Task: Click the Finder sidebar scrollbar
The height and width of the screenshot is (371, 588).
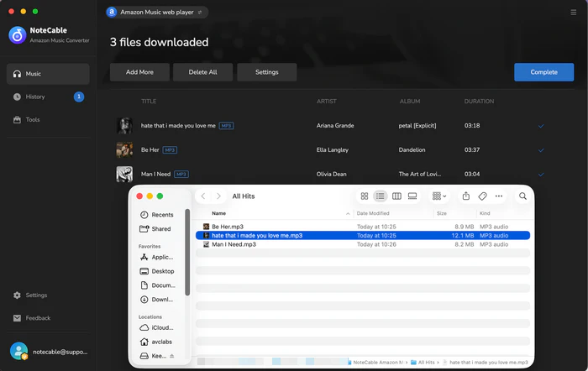Action: (187, 252)
